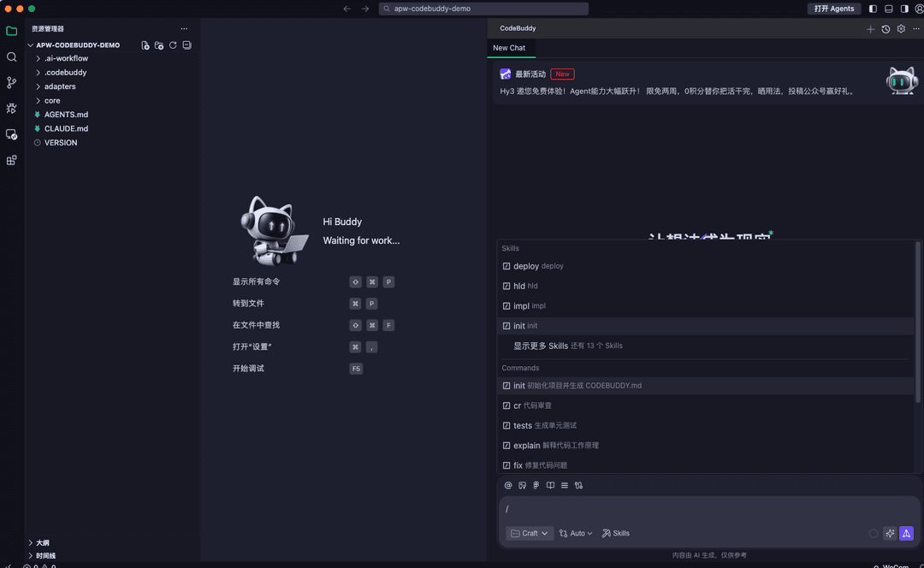This screenshot has width=924, height=568.
Task: Attach an image to chat input
Action: coord(522,486)
